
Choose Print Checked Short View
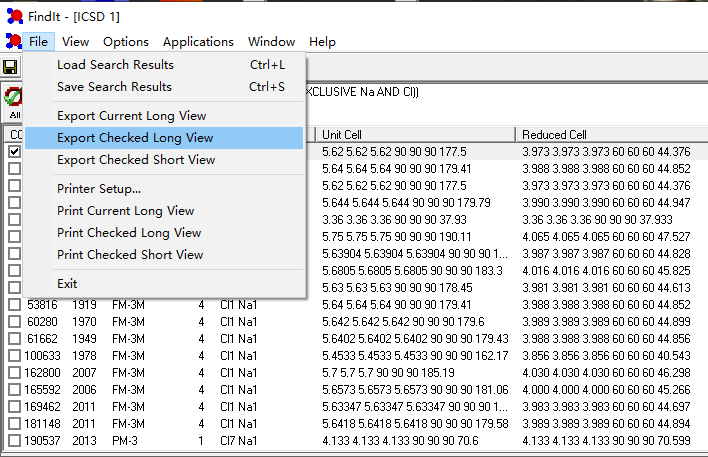pyautogui.click(x=164, y=255)
